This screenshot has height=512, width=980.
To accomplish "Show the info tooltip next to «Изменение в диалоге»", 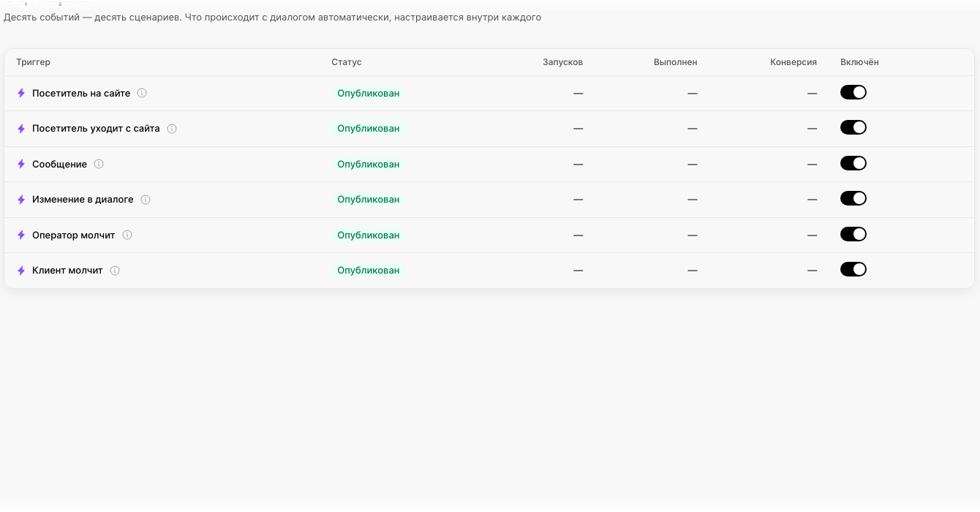I will point(146,200).
